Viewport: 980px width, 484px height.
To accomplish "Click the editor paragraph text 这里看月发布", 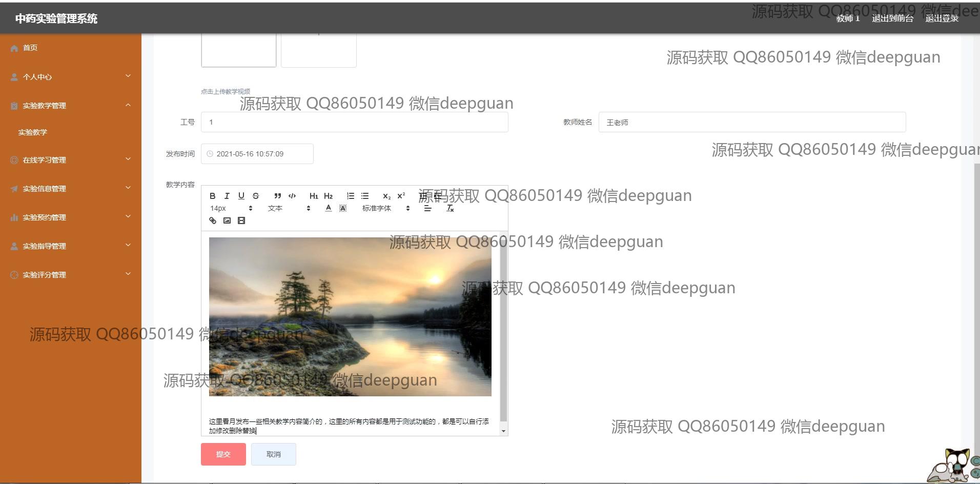I will tap(349, 426).
